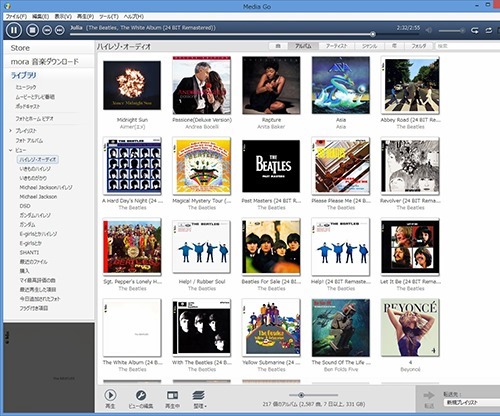Image resolution: width=500 pixels, height=416 pixels.
Task: Skip to the next track
Action: click(x=60, y=30)
